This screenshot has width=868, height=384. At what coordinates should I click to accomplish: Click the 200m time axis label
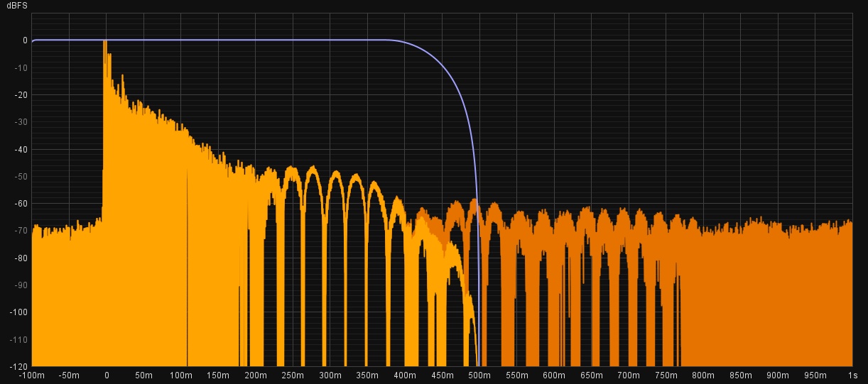tap(256, 375)
